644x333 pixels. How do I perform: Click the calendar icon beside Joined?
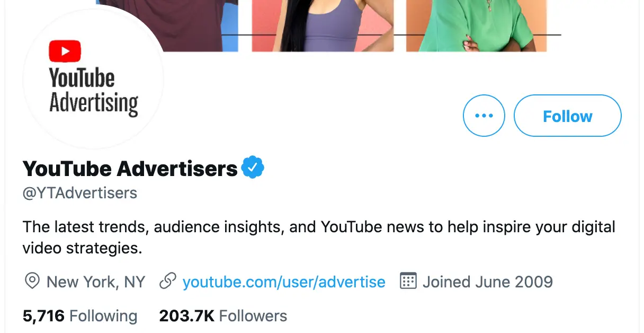[408, 281]
